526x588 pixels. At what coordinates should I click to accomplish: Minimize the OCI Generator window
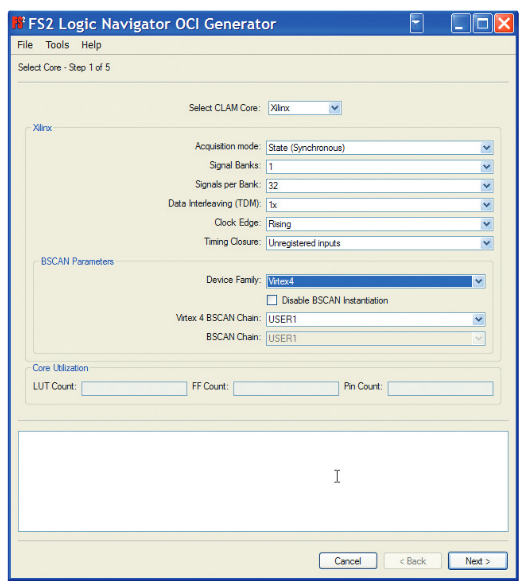click(460, 24)
